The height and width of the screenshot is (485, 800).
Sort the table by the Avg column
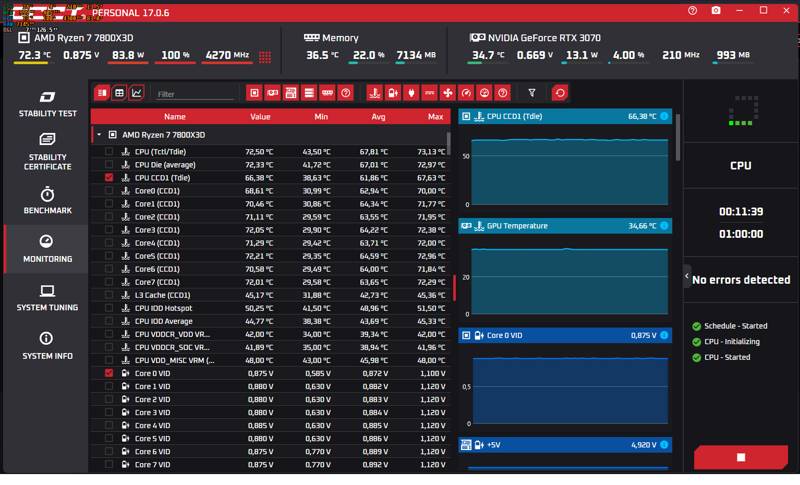click(378, 117)
